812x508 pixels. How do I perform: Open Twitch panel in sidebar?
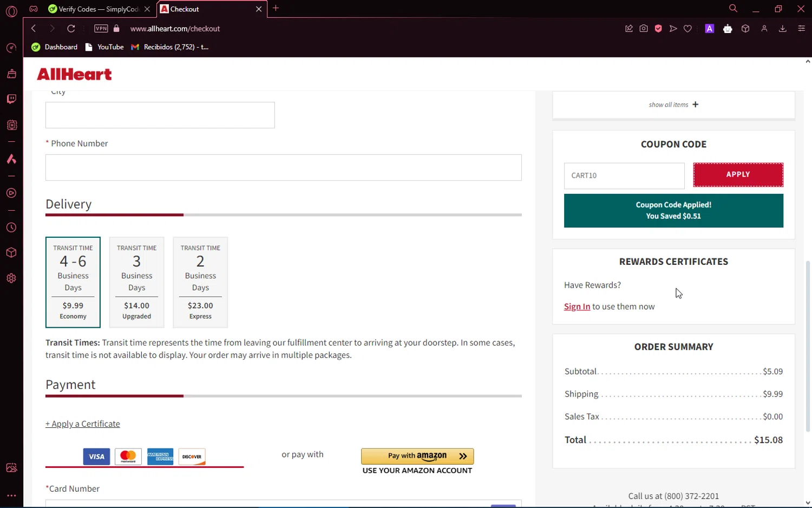(11, 99)
